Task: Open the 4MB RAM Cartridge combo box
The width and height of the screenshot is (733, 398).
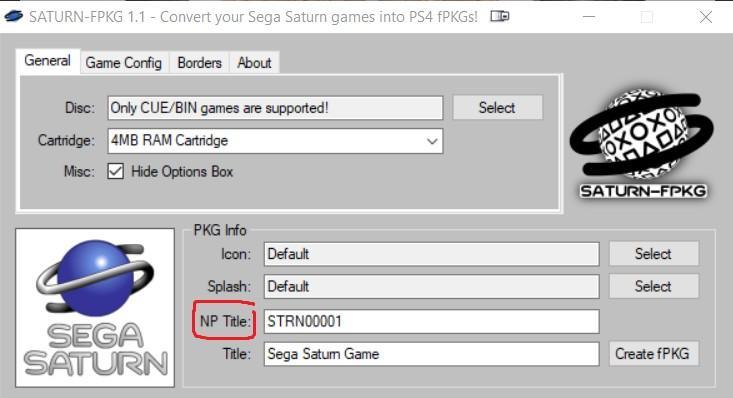Action: coord(275,141)
